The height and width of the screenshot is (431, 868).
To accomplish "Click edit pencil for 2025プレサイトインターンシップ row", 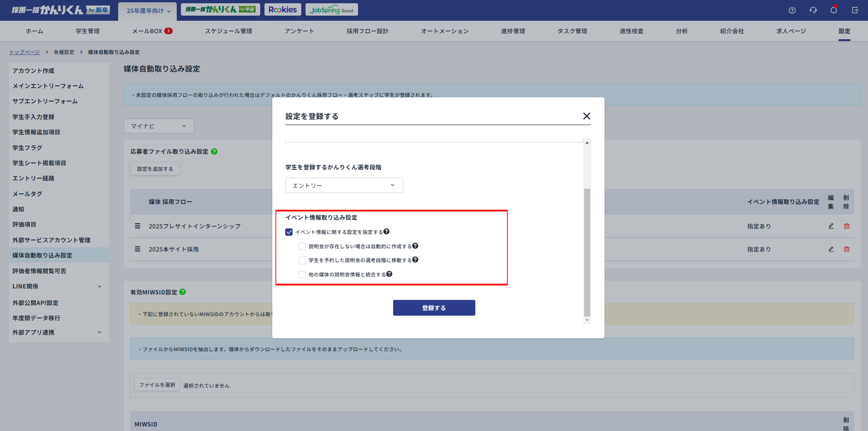I will coord(831,226).
